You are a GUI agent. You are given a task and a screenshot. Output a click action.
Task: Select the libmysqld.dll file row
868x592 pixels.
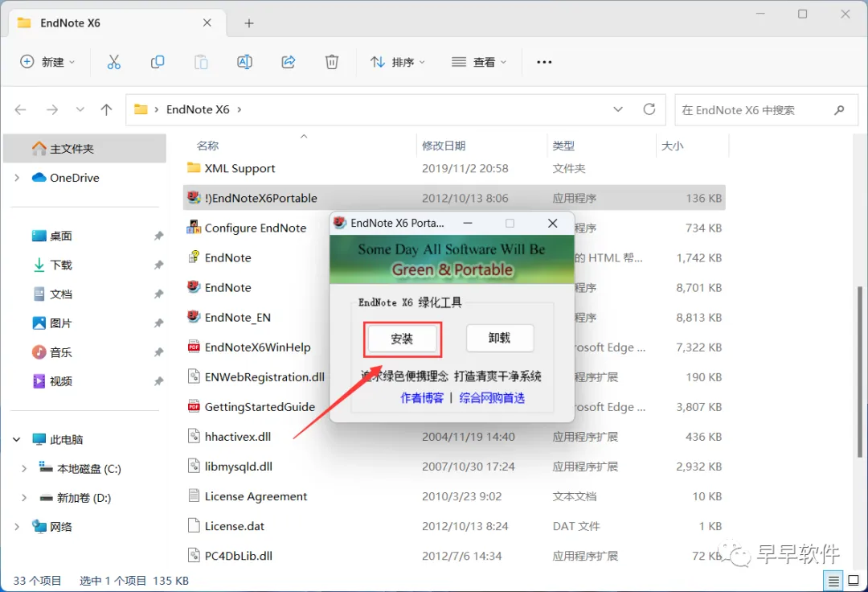(454, 467)
